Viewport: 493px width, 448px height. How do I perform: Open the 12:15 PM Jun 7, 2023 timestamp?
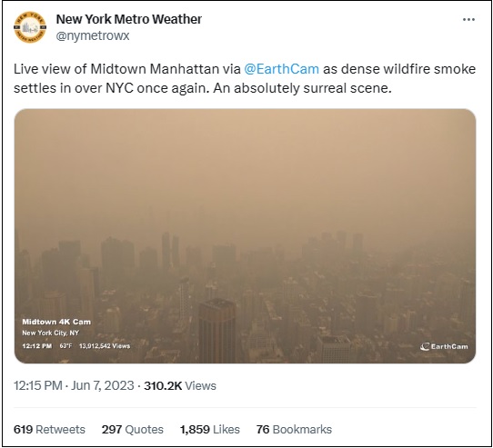click(x=74, y=385)
